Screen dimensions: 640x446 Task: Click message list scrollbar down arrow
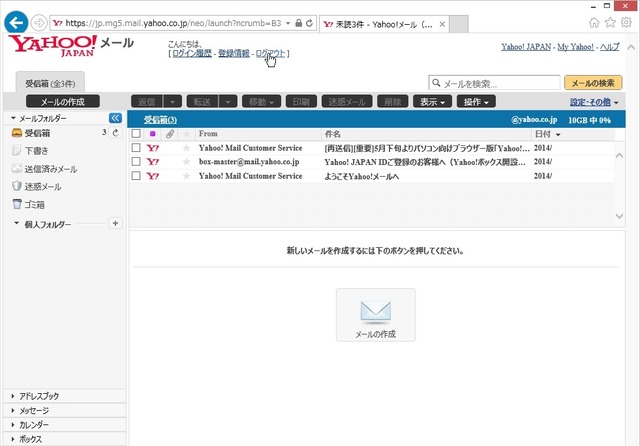619,216
